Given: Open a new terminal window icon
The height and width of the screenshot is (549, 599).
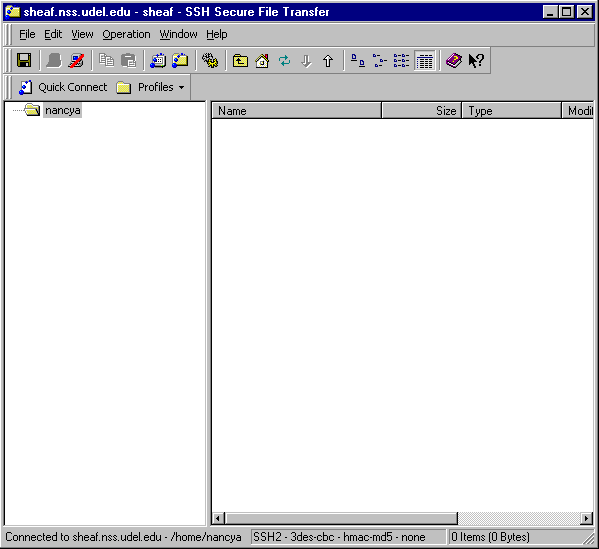Looking at the screenshot, I should click(x=158, y=60).
